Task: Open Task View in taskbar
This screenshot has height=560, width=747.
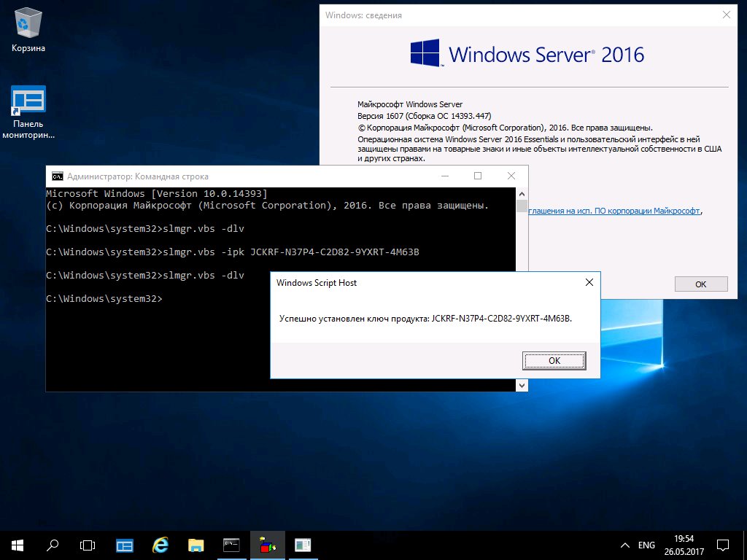Action: [x=88, y=545]
